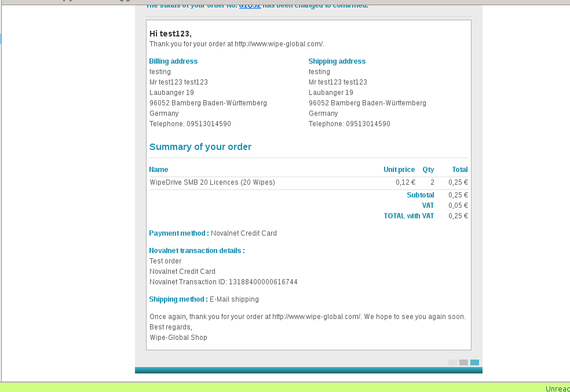Click 'Germany' in shipping address
570x392 pixels.
pos(323,113)
